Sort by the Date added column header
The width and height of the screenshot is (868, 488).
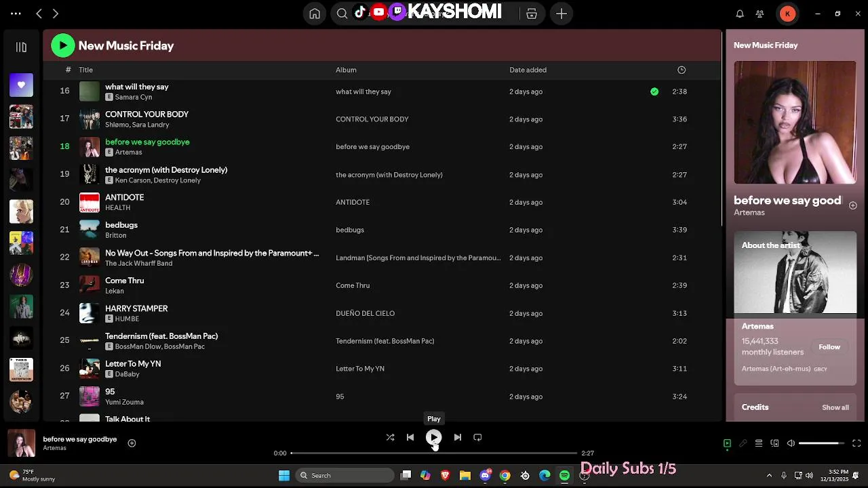coord(528,70)
